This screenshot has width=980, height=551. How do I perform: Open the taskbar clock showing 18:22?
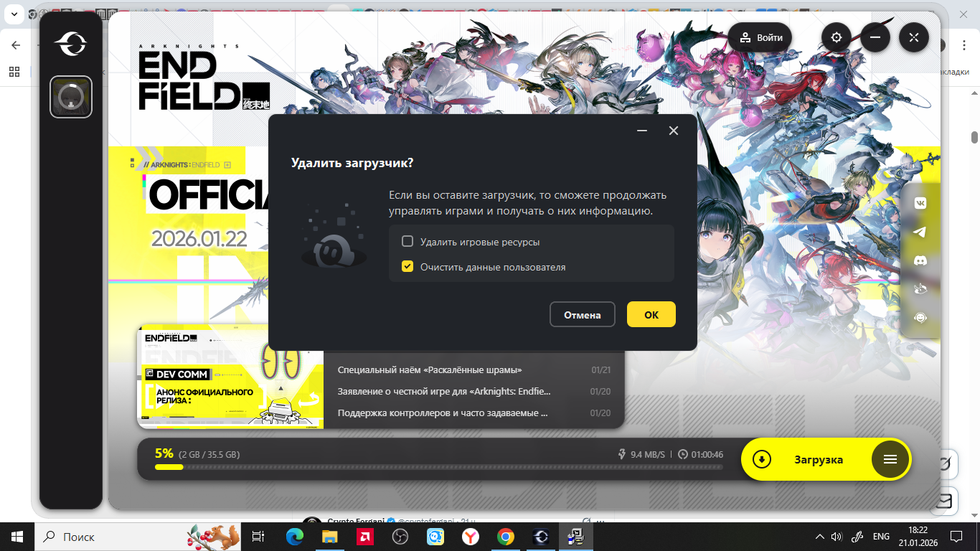918,536
